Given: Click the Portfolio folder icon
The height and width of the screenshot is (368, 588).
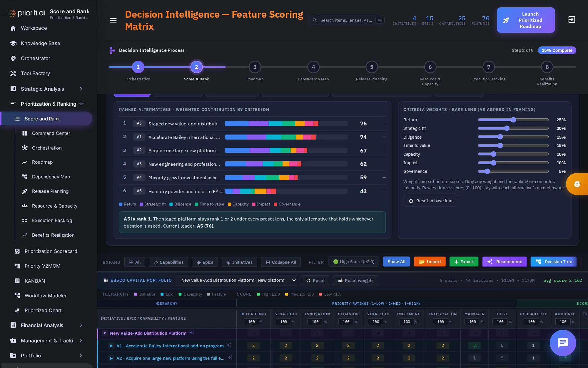Looking at the screenshot, I should click(13, 356).
